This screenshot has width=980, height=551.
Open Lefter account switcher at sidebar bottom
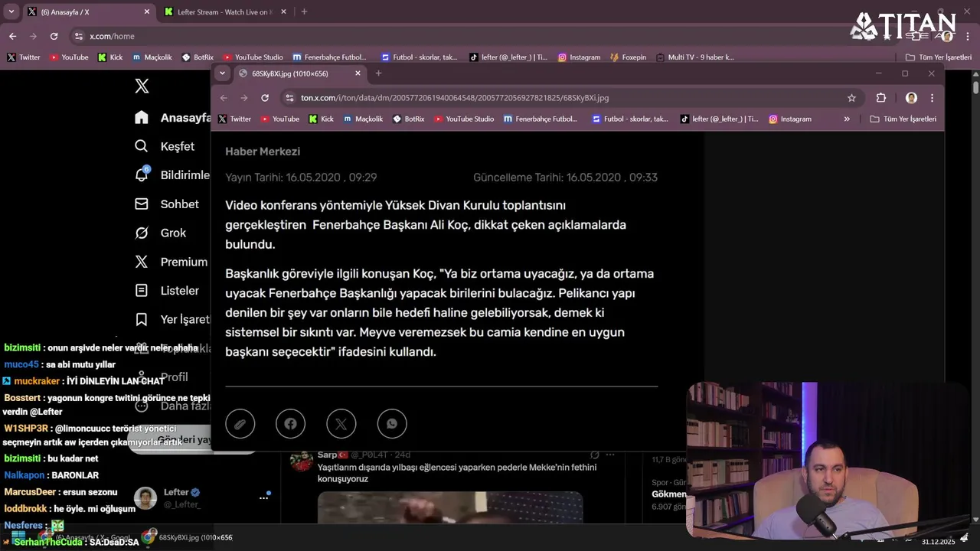click(x=203, y=497)
